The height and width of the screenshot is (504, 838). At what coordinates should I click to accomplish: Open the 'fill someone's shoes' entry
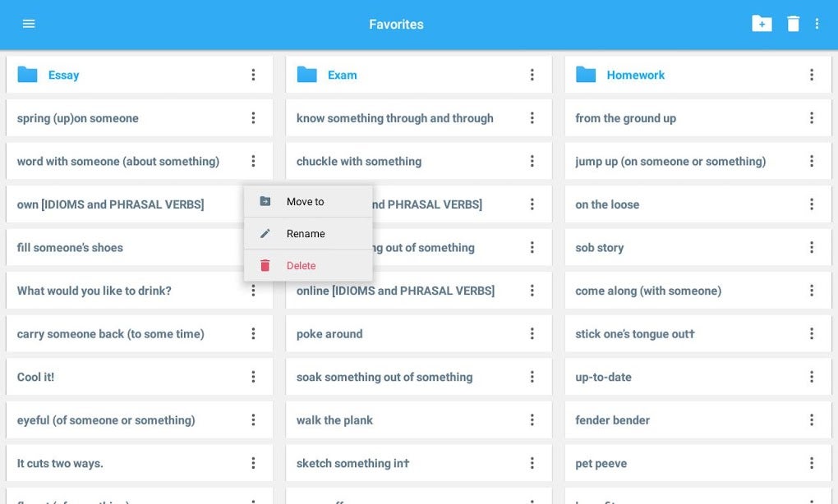(71, 248)
